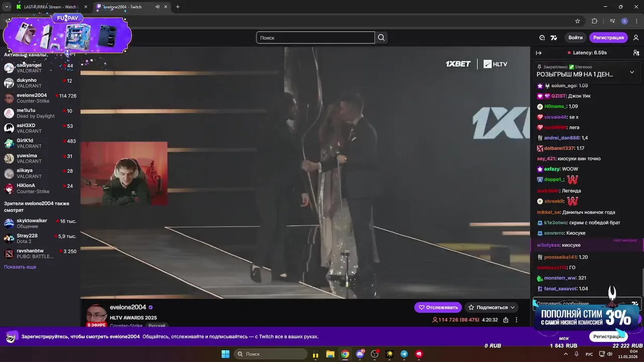Open the Chrome profile avatar
644x362 pixels.
click(x=624, y=21)
